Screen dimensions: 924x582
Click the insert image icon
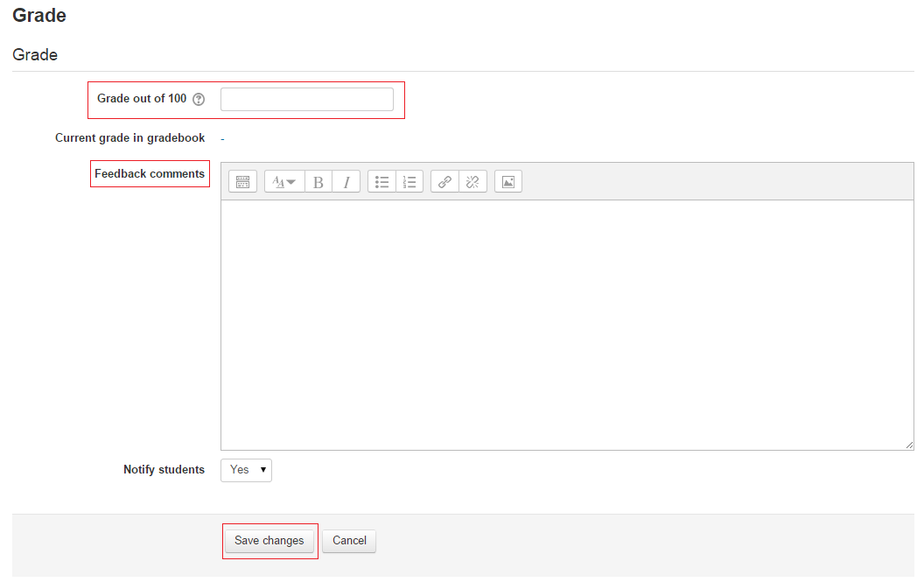click(x=508, y=182)
